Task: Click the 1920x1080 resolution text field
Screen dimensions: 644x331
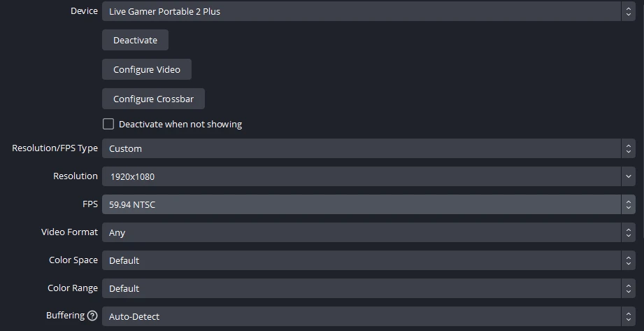Action: pyautogui.click(x=360, y=176)
